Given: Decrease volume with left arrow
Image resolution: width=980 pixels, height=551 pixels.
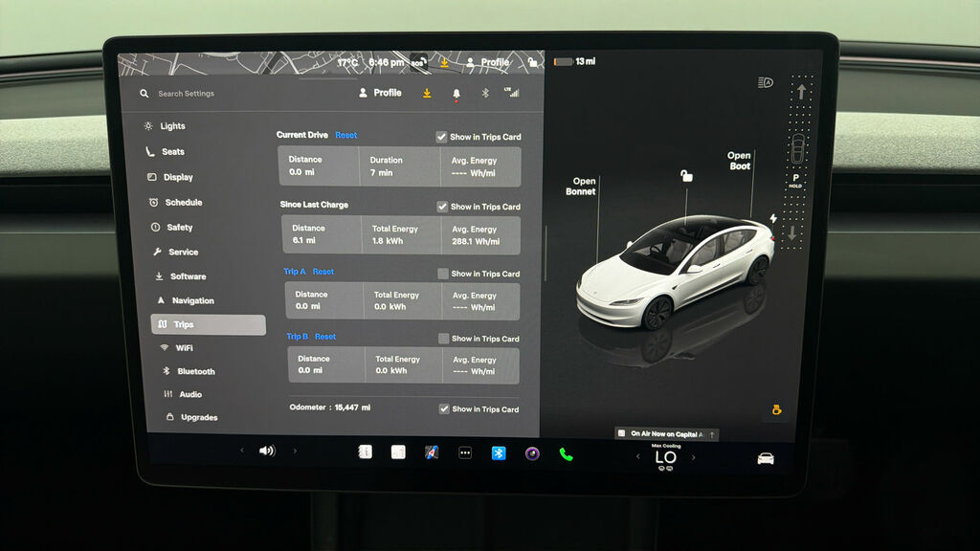Looking at the screenshot, I should pos(242,451).
